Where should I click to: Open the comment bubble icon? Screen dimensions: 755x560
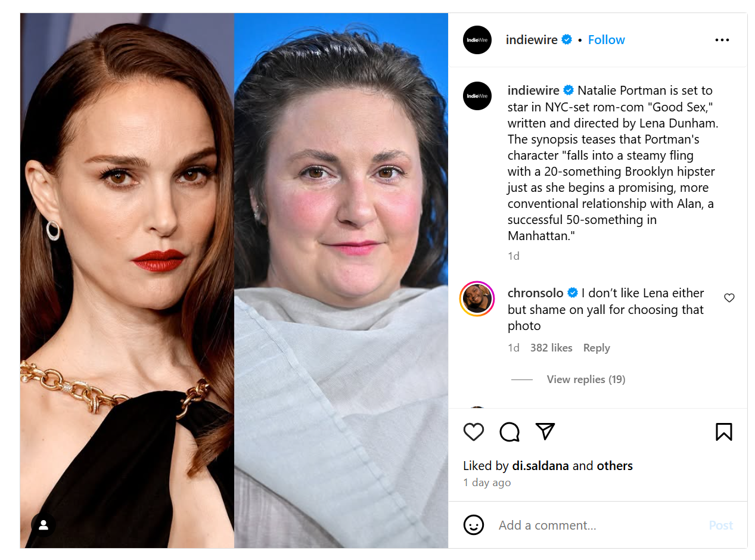click(509, 432)
